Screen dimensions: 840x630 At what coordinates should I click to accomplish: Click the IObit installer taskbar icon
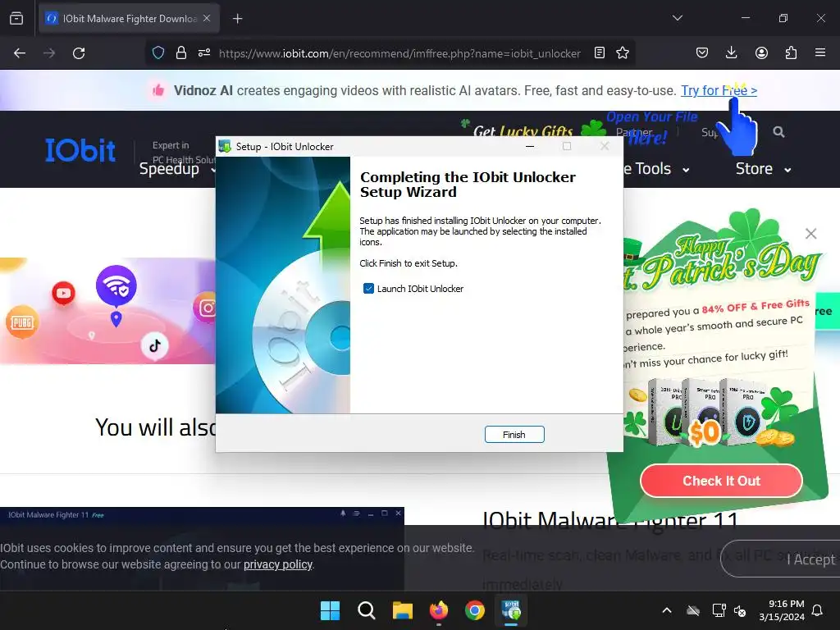click(511, 610)
